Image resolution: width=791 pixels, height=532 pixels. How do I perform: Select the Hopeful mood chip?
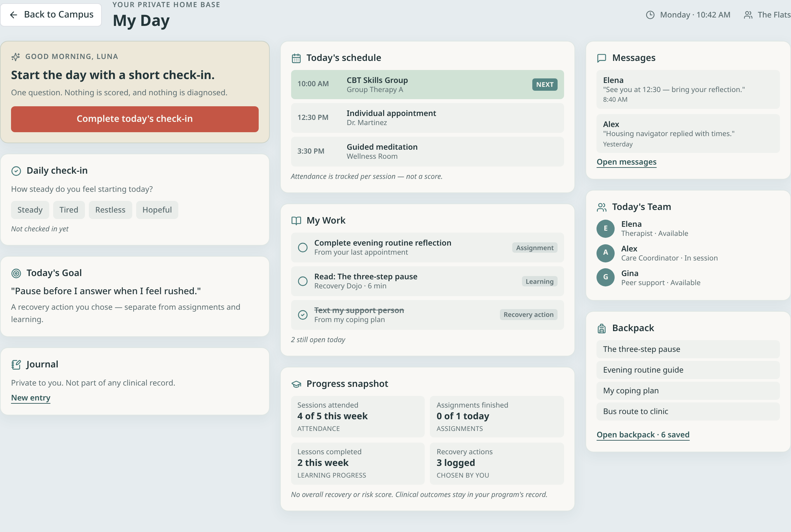(x=157, y=210)
